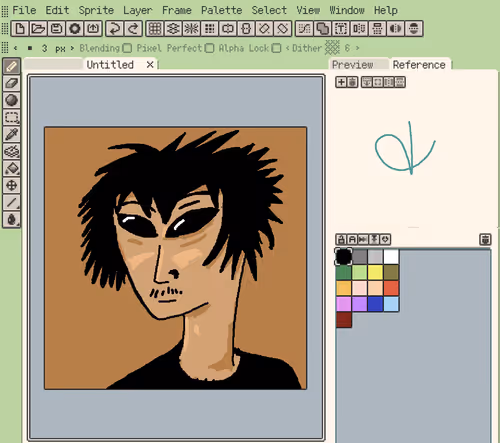
Task: Increase brush size with right arrow
Action: point(72,48)
